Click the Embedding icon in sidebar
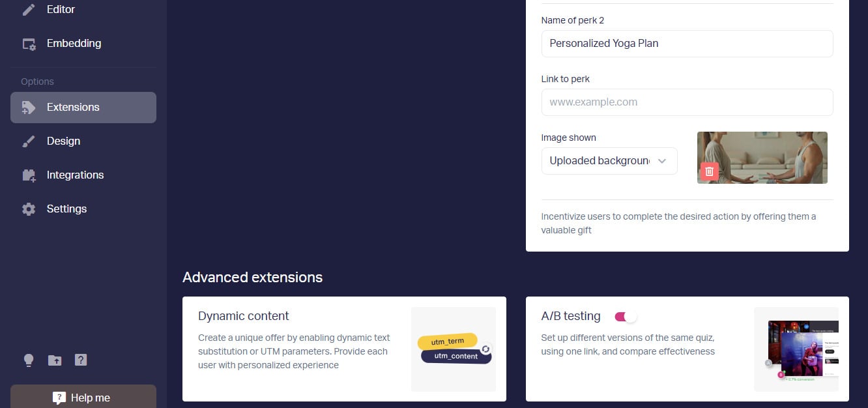The image size is (868, 408). [x=29, y=44]
